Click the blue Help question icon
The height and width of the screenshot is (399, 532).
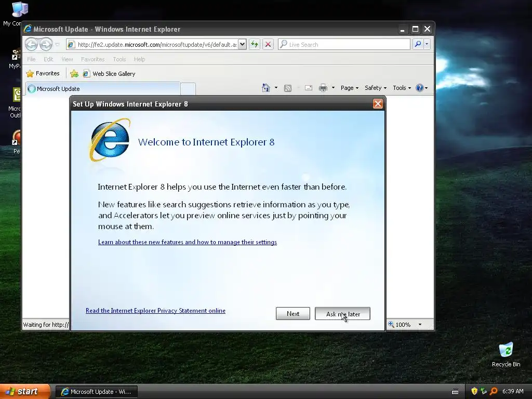coord(420,88)
